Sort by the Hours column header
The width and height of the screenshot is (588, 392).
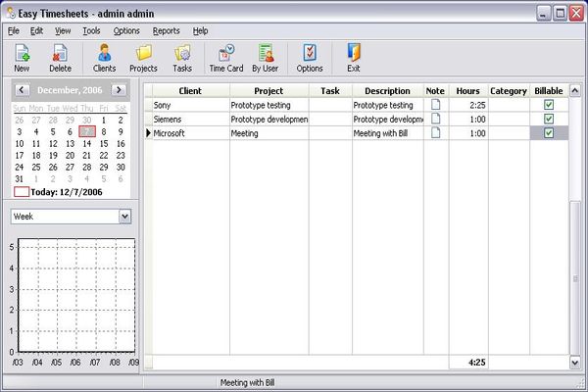coord(467,91)
